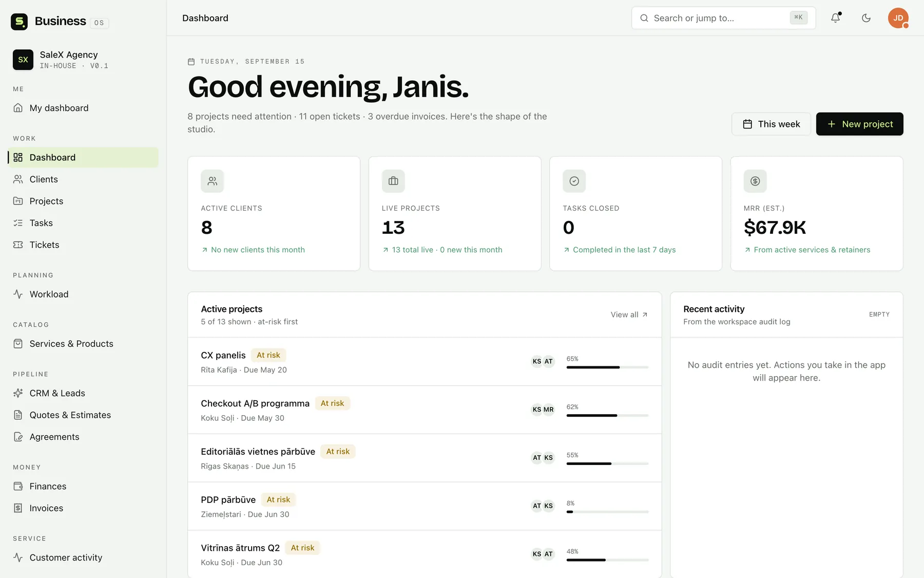Open Dashboard in the Work section

83,157
